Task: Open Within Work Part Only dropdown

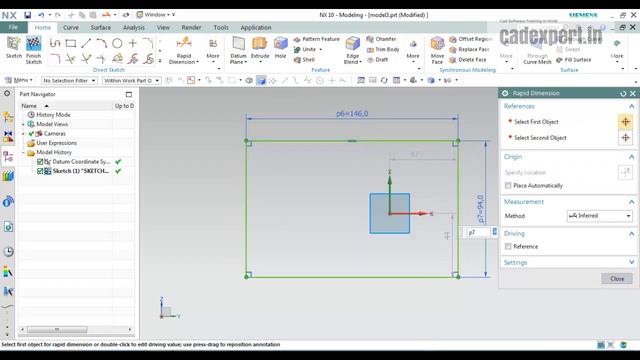Action: coord(131,80)
